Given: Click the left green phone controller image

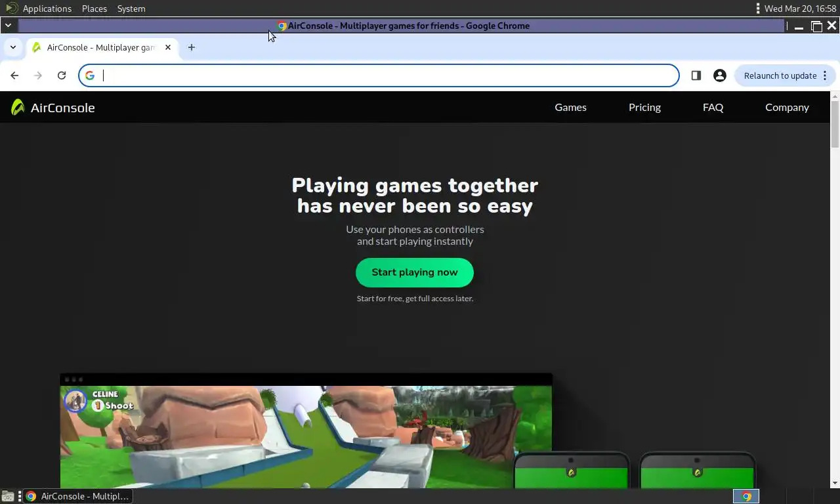Looking at the screenshot, I should coord(571,470).
